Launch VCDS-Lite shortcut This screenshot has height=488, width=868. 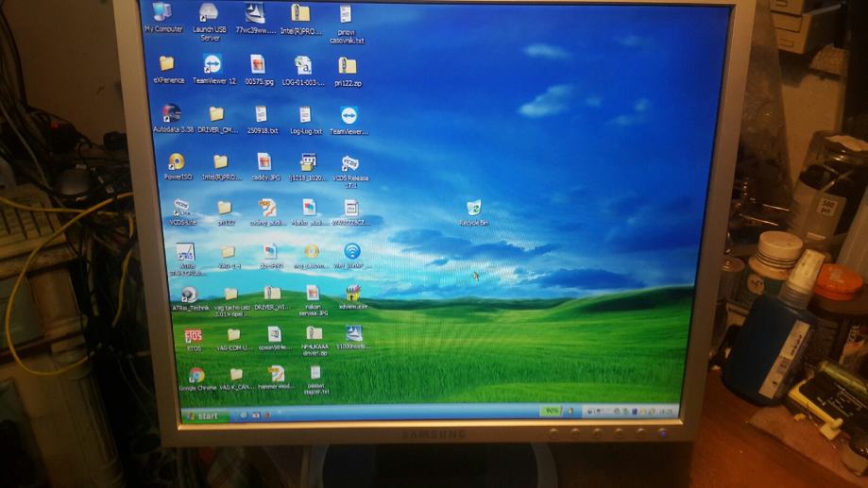(182, 212)
